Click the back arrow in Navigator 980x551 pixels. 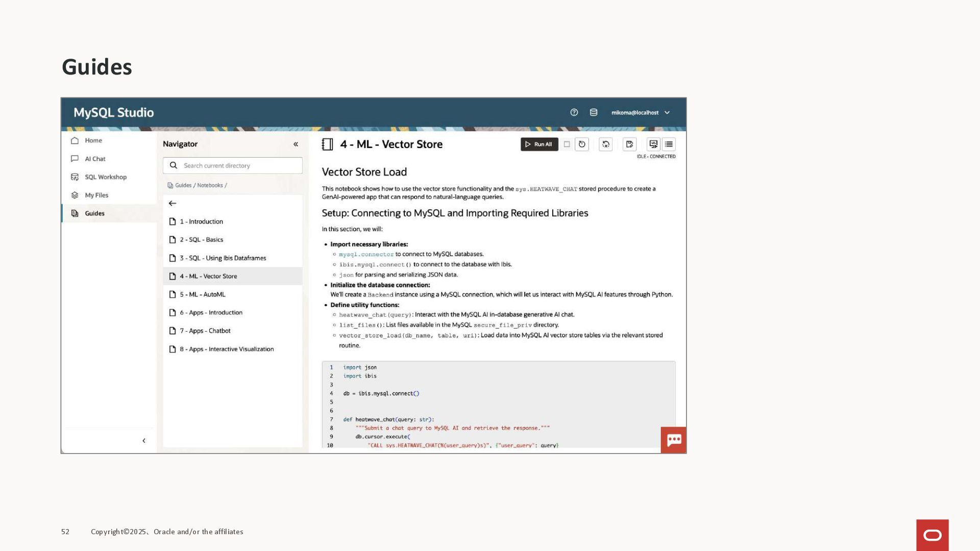pos(173,203)
